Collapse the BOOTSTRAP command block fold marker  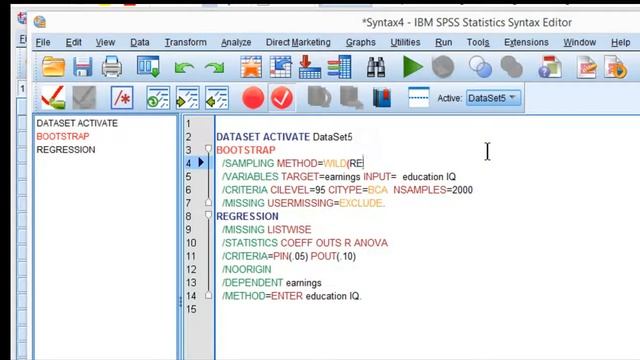(208, 149)
